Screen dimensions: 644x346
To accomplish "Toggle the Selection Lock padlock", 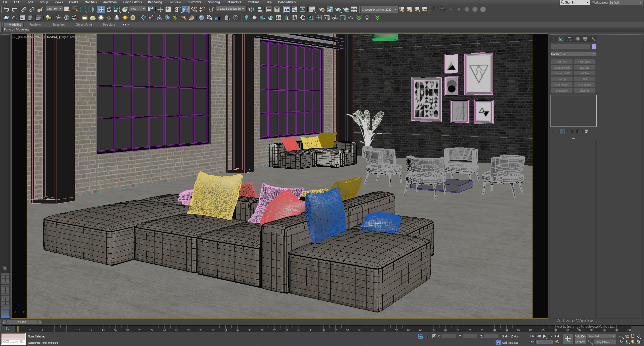I will pyautogui.click(x=427, y=336).
